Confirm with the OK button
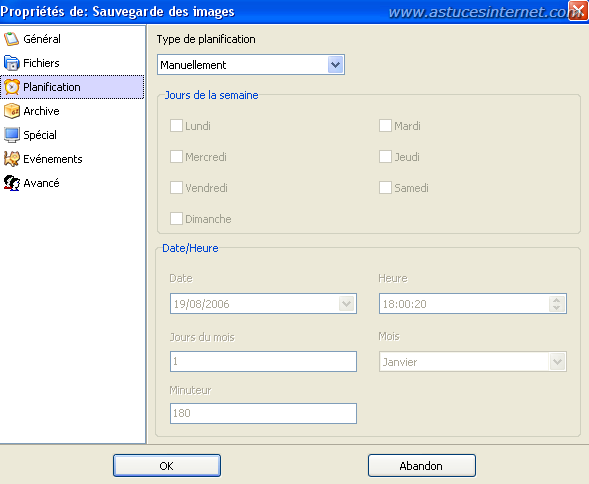 [167, 466]
